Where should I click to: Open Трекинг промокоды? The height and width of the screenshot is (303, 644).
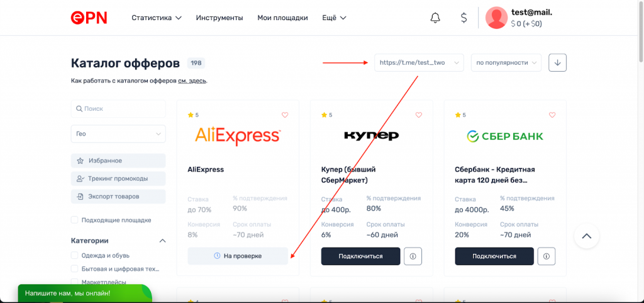(118, 179)
